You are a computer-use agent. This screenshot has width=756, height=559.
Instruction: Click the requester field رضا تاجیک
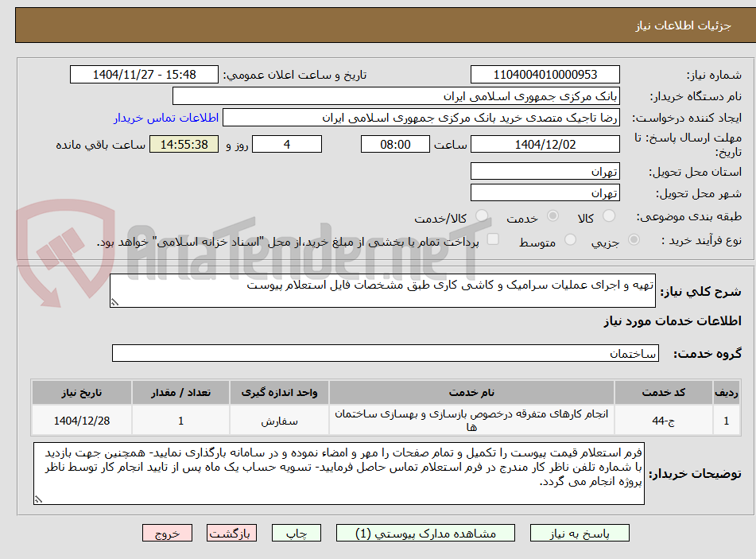click(421, 118)
